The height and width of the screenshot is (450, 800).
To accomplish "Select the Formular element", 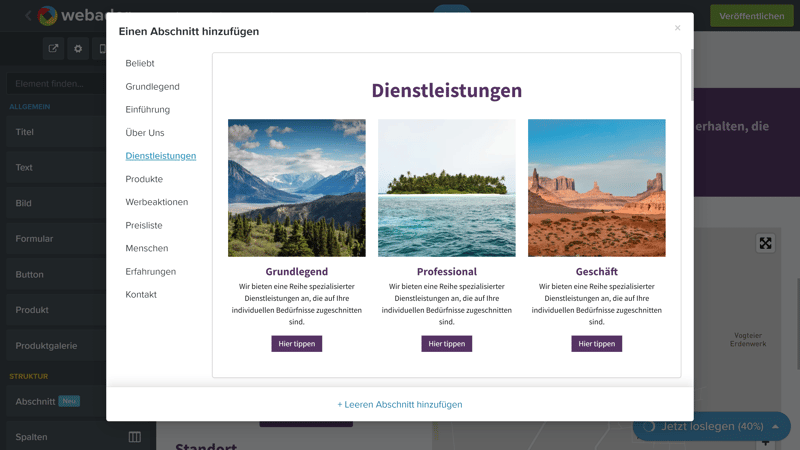I will pyautogui.click(x=56, y=239).
